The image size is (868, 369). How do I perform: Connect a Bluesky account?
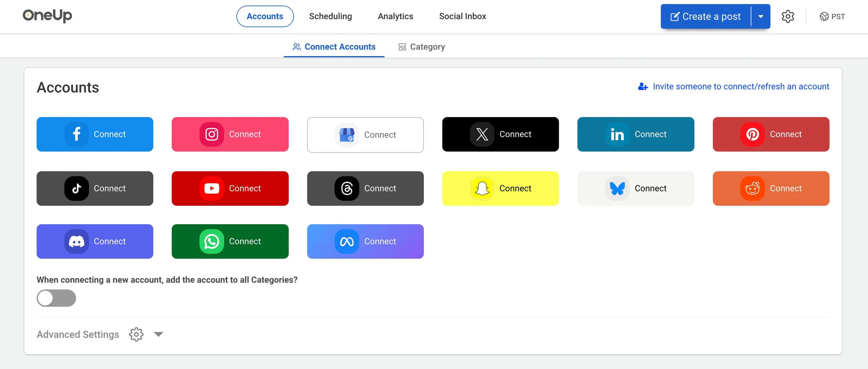[x=636, y=188]
